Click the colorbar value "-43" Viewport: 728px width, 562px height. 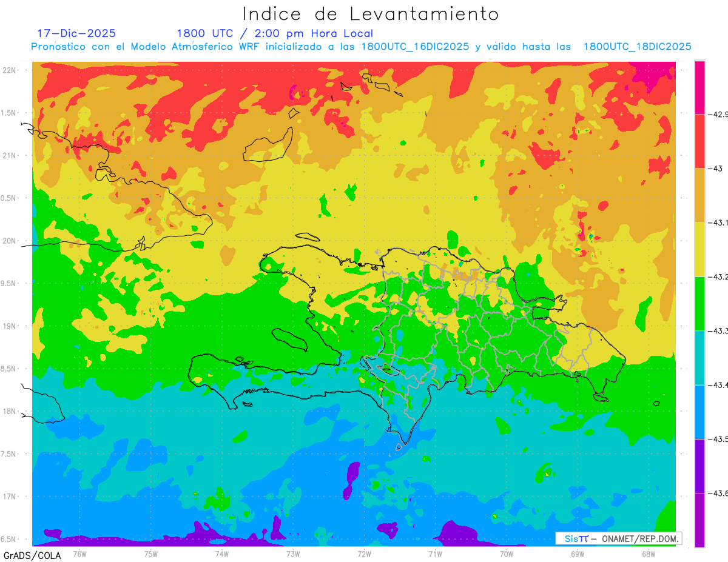716,169
